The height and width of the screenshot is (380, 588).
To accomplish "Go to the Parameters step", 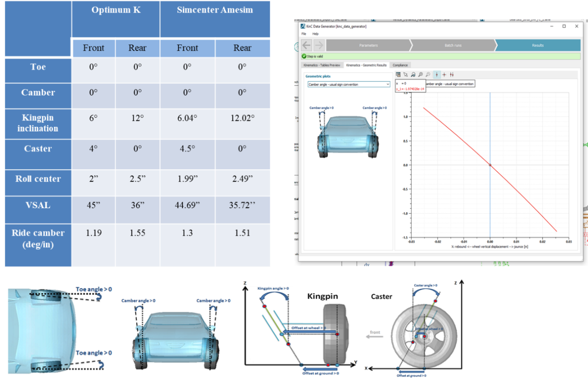I will point(368,45).
